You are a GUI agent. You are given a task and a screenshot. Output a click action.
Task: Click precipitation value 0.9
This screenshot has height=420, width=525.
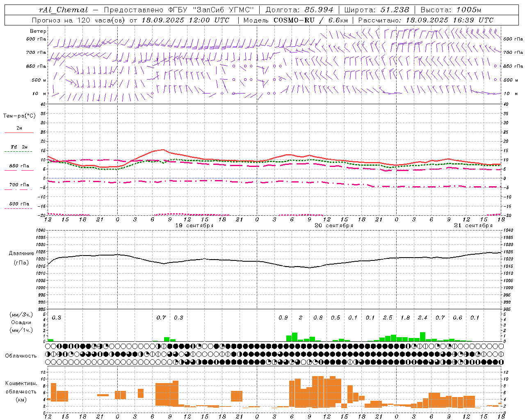click(x=283, y=318)
